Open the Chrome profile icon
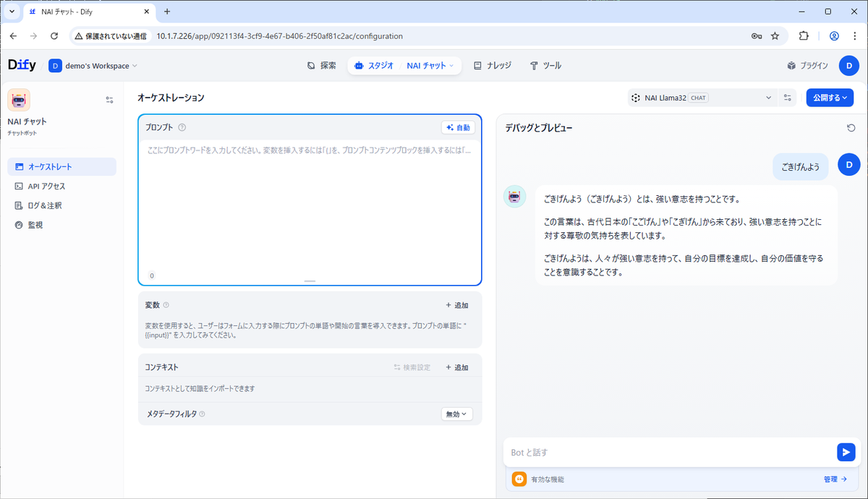The image size is (868, 499). (x=834, y=36)
